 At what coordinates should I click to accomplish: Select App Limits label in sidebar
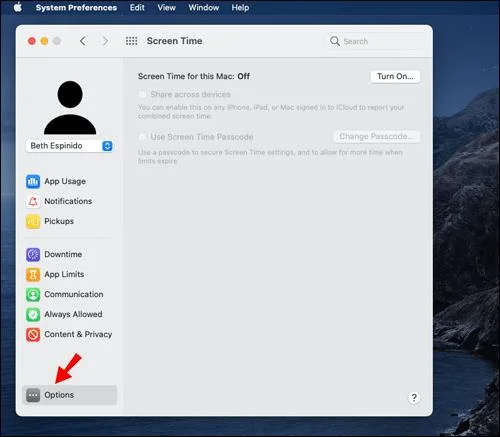64,274
